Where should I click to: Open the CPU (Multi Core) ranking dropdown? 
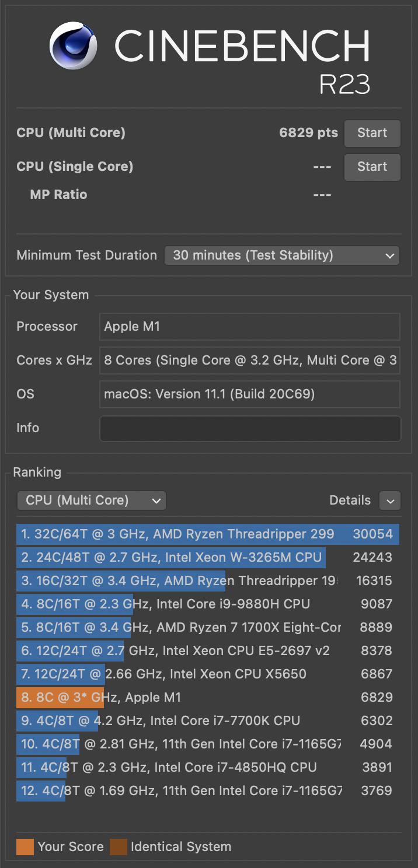(92, 501)
